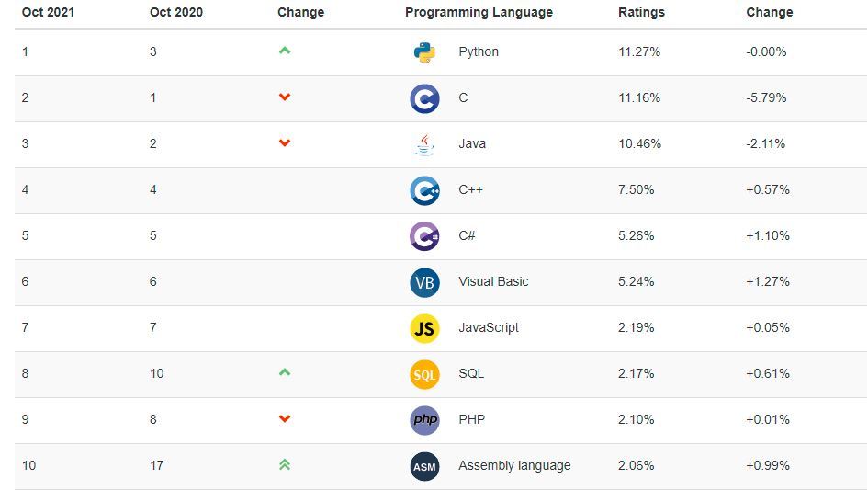The image size is (868, 490).
Task: Click the orange SQL icon
Action: click(424, 374)
